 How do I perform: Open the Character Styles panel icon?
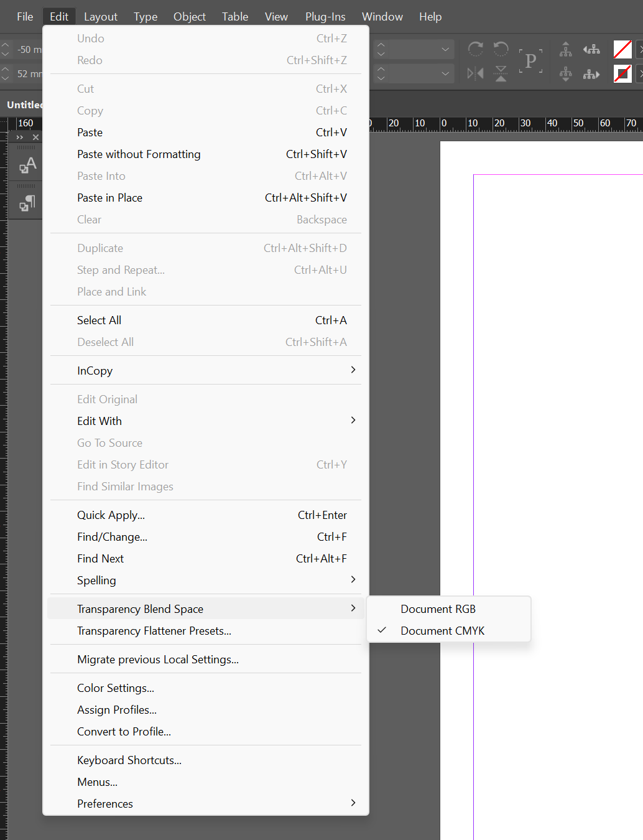click(27, 166)
